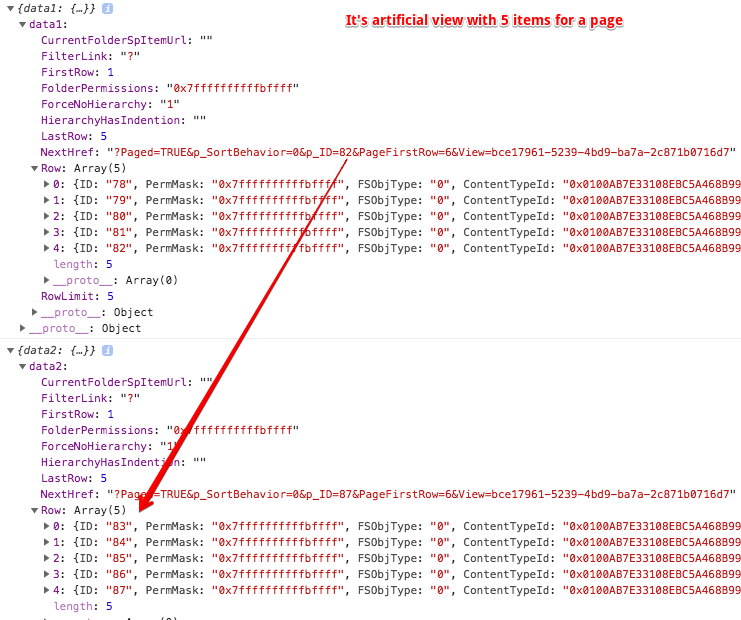Click LastRow: 5 in data1
The width and height of the screenshot is (741, 620).
[74, 136]
